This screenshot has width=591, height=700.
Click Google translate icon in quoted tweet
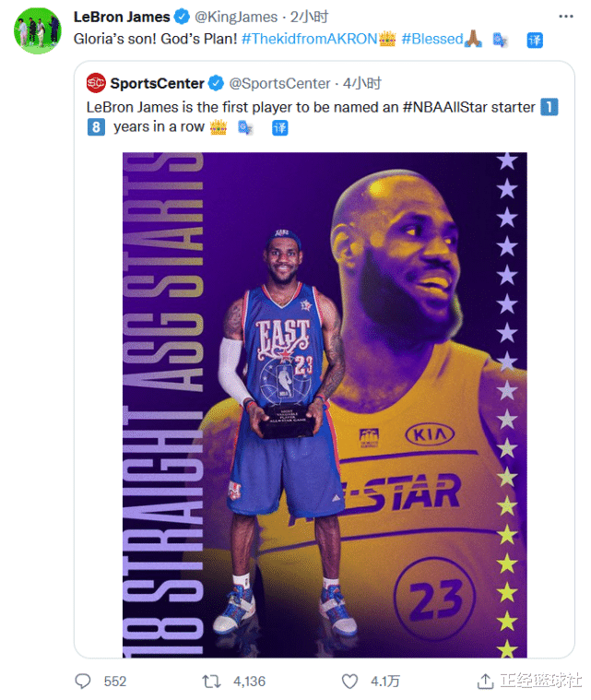[x=245, y=128]
